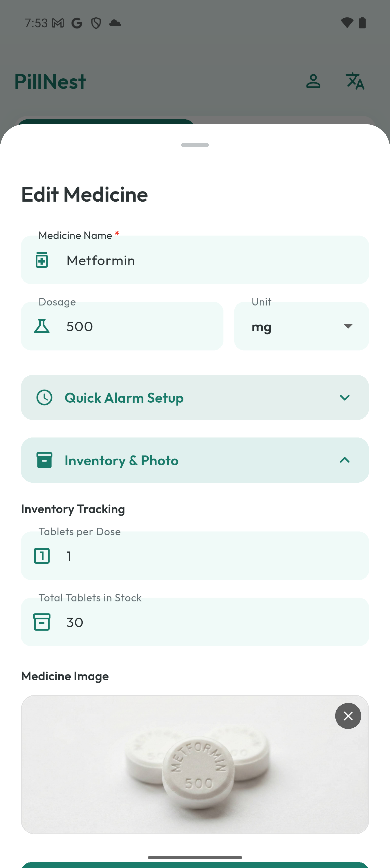390x868 pixels.
Task: Click the profile account icon in the header
Action: (313, 81)
